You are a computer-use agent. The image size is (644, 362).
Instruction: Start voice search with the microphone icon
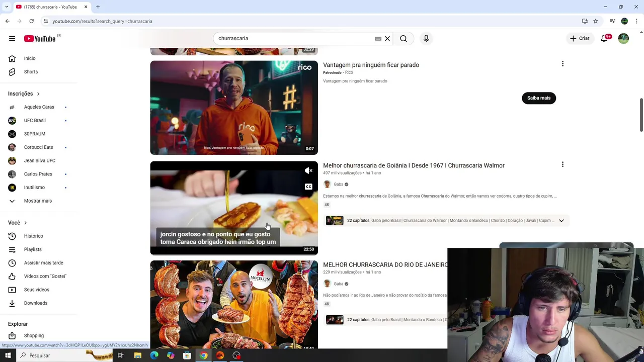click(426, 39)
